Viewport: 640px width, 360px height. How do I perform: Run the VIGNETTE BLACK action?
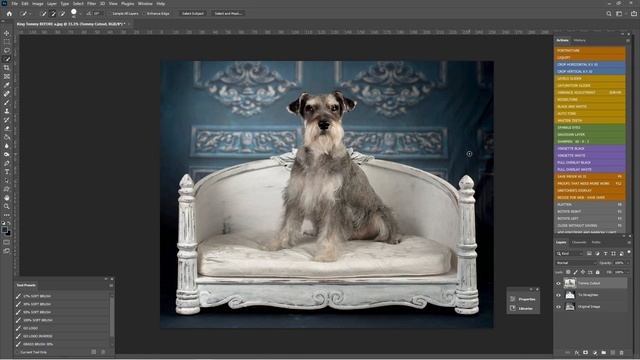[590, 149]
